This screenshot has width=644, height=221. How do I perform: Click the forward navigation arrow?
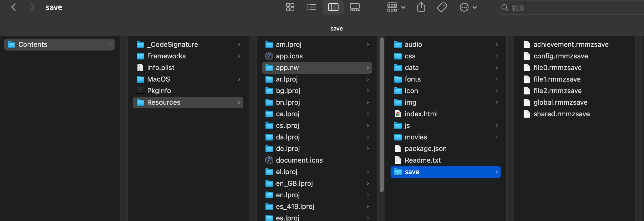coord(32,7)
